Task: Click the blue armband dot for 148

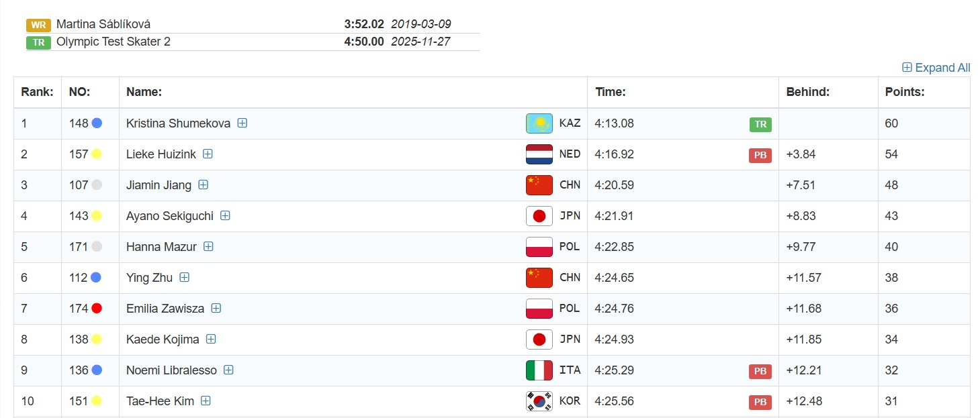Action: (x=97, y=123)
